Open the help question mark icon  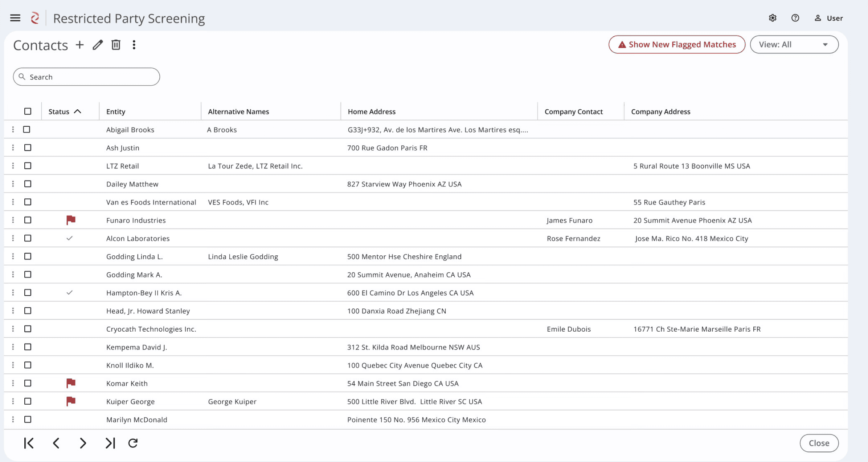(795, 18)
